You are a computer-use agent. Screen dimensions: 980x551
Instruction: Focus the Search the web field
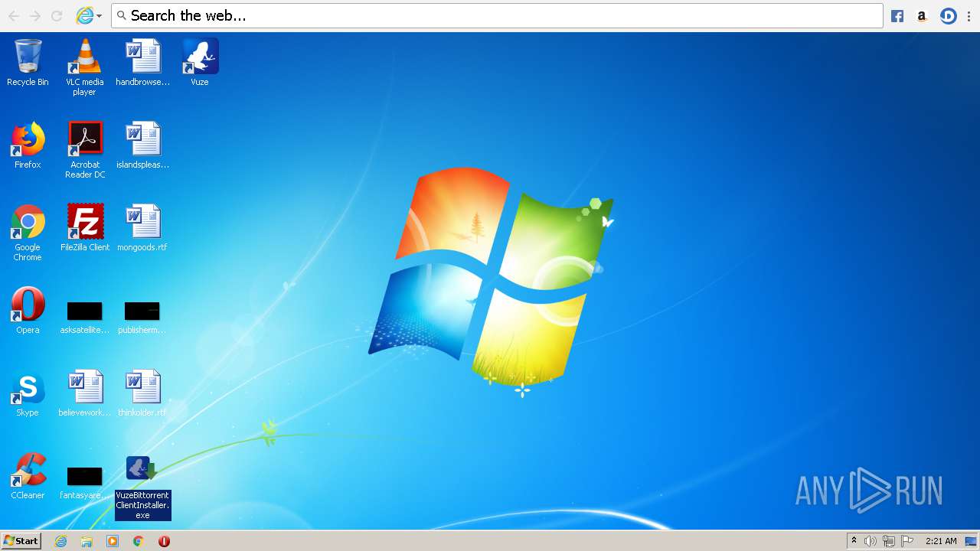tap(498, 15)
